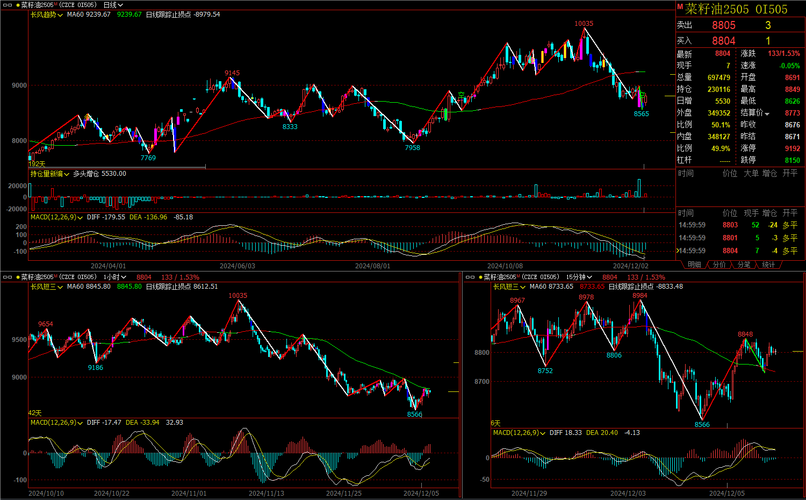Open the 15分钟 period dropdown
Viewport: 806px width, 500px height.
tap(586, 275)
